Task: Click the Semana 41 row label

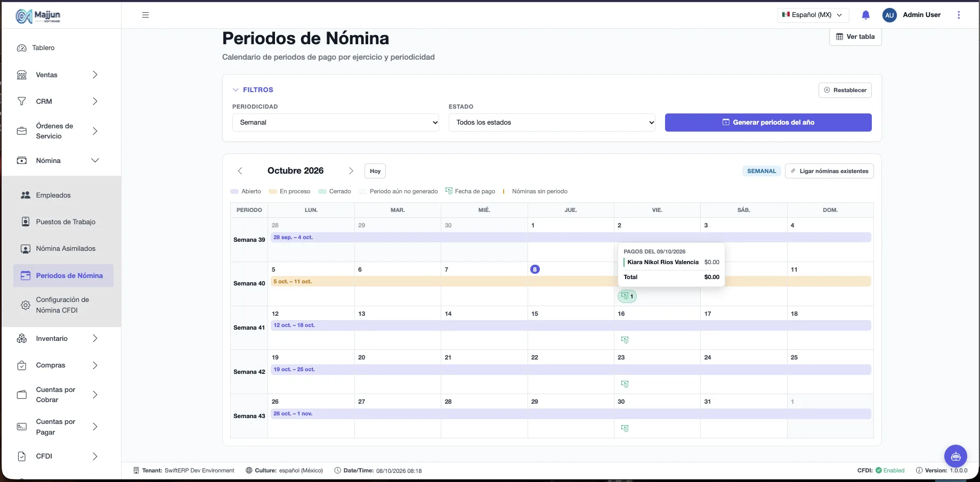Action: click(249, 328)
